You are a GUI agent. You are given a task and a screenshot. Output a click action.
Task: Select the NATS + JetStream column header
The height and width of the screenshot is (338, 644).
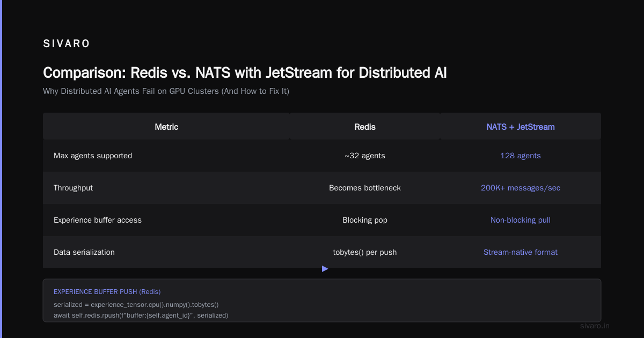(x=521, y=127)
